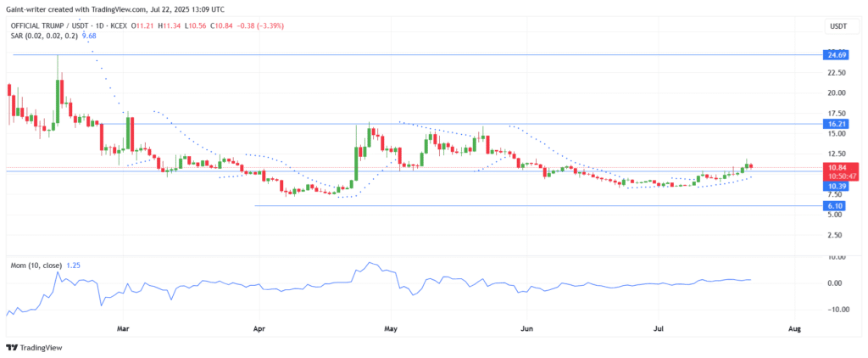The width and height of the screenshot is (868, 358).
Task: Click the 10:50:47 countdown timer
Action: pyautogui.click(x=840, y=176)
